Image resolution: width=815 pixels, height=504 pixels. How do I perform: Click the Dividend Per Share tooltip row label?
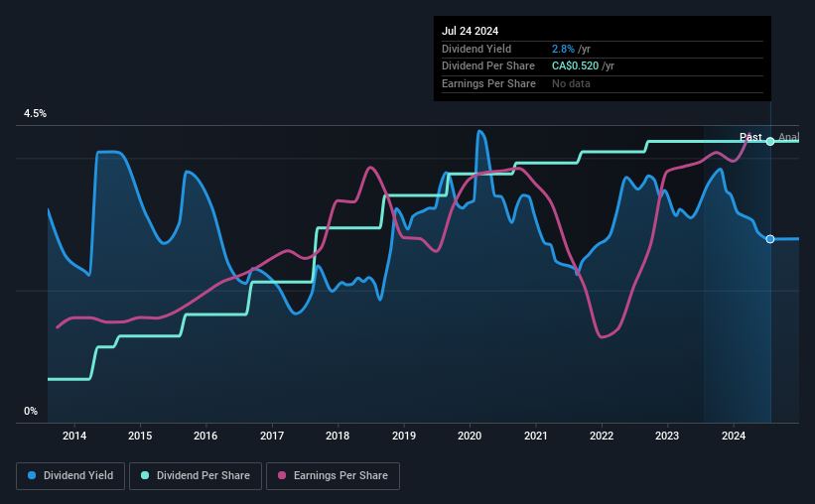[x=488, y=66]
